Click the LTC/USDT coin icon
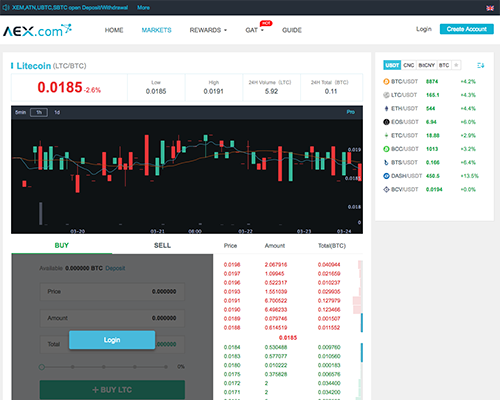This screenshot has width=500, height=400. (x=386, y=95)
